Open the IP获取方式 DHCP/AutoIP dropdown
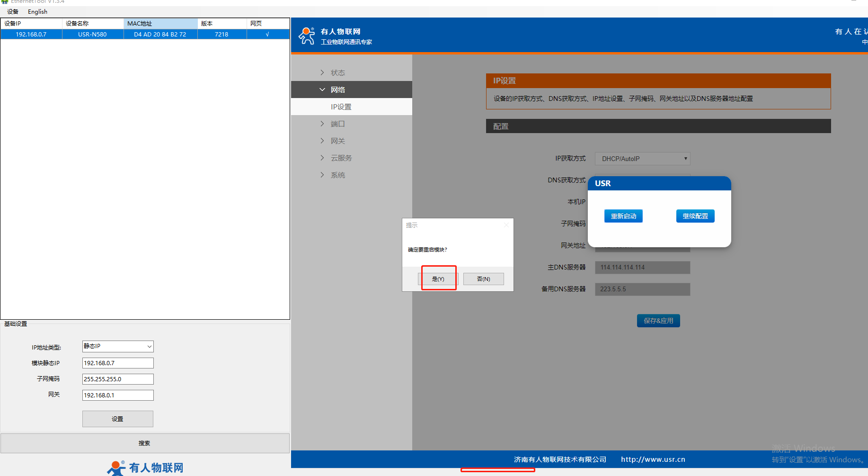Image resolution: width=868 pixels, height=476 pixels. (x=642, y=159)
